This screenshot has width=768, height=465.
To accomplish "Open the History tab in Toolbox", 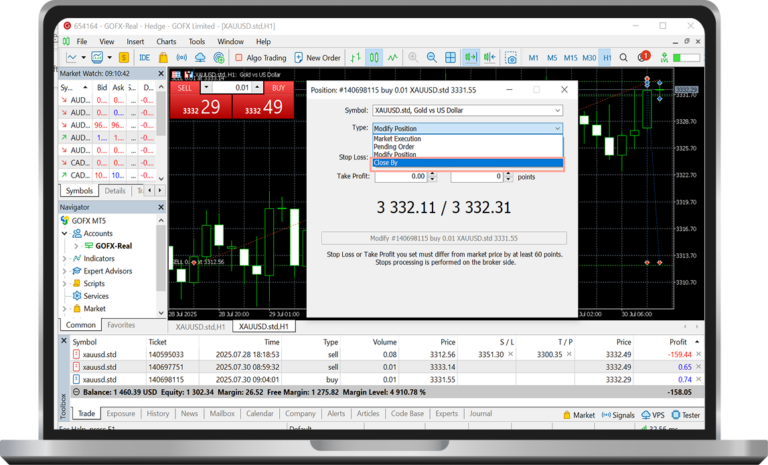I will pyautogui.click(x=158, y=414).
